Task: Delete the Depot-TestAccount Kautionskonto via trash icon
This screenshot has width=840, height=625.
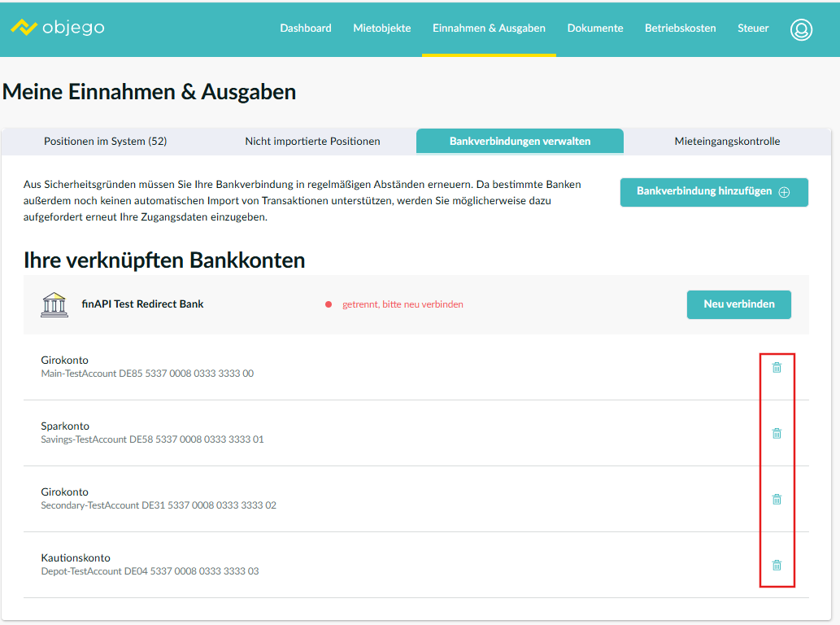Action: click(777, 565)
